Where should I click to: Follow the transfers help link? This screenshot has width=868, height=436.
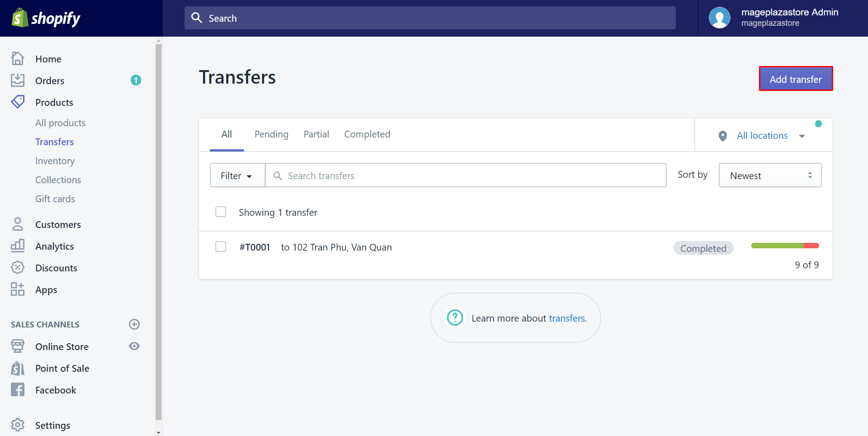point(567,318)
